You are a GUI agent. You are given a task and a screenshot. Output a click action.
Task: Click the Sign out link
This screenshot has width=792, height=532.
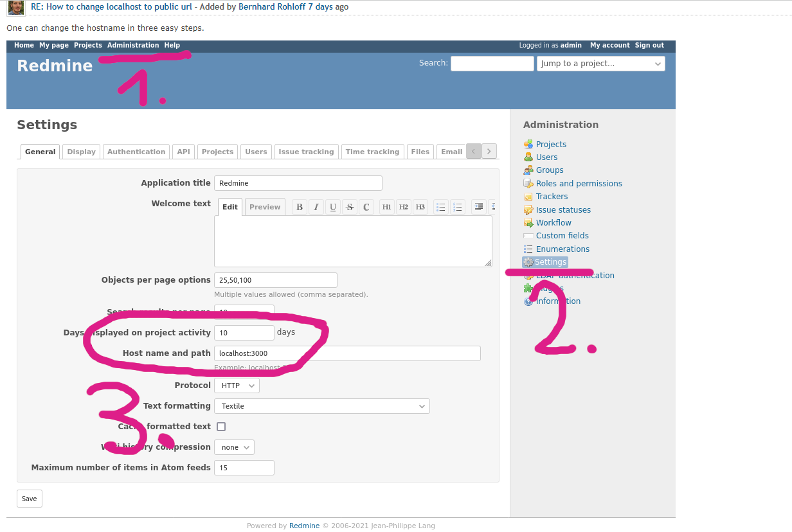(x=649, y=46)
